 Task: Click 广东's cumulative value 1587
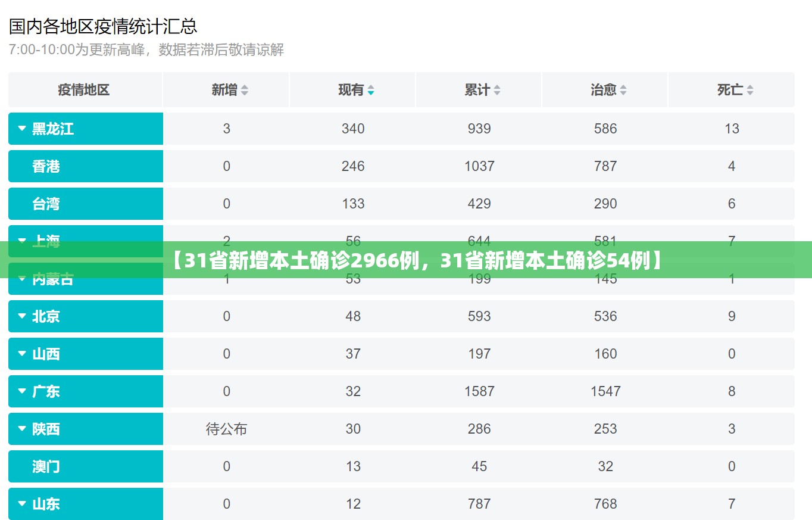479,391
